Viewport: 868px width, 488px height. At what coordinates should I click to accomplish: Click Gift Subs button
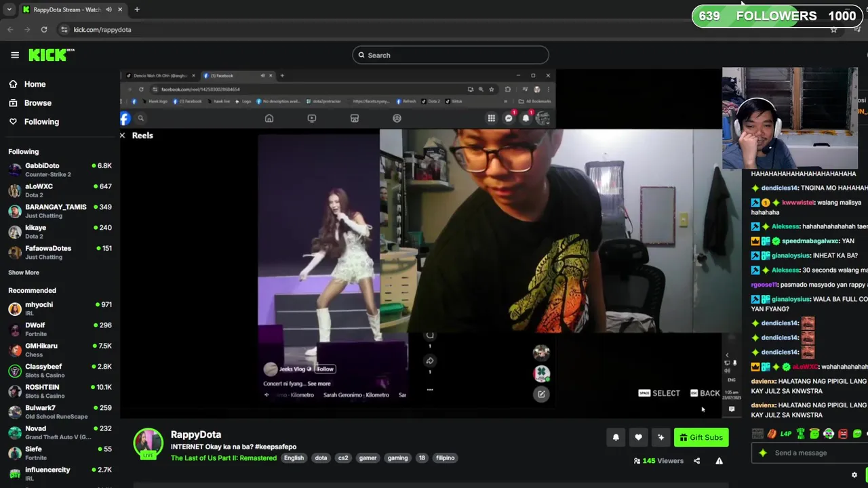point(701,438)
